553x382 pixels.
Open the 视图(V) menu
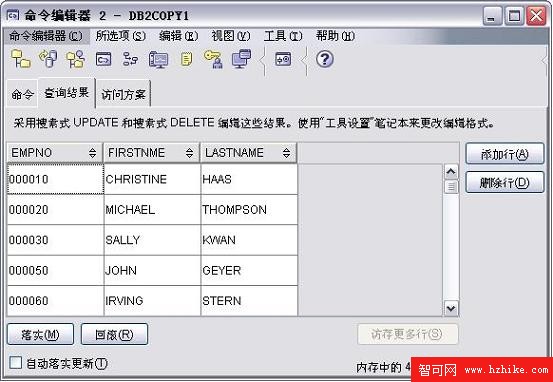pos(231,36)
